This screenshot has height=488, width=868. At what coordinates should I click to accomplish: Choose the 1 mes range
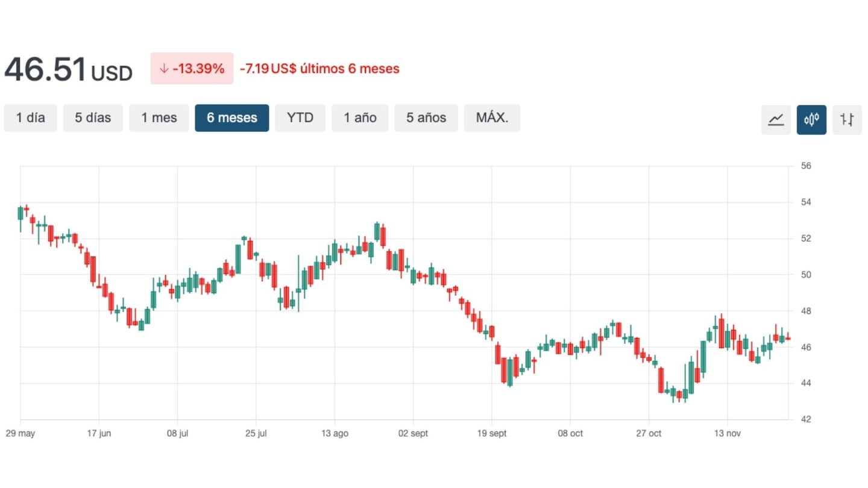tap(159, 118)
